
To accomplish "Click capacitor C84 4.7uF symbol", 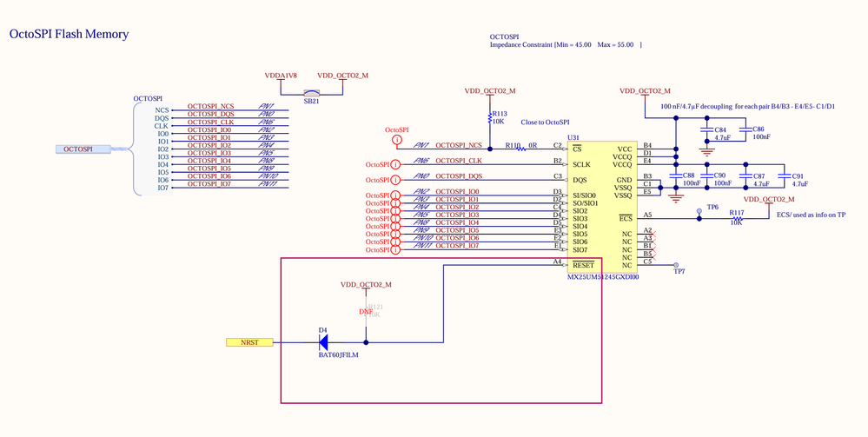I will click(706, 130).
